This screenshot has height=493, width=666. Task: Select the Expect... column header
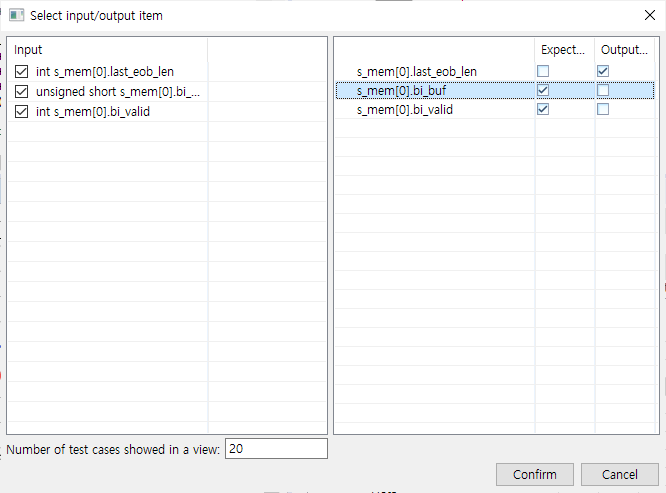coord(564,50)
